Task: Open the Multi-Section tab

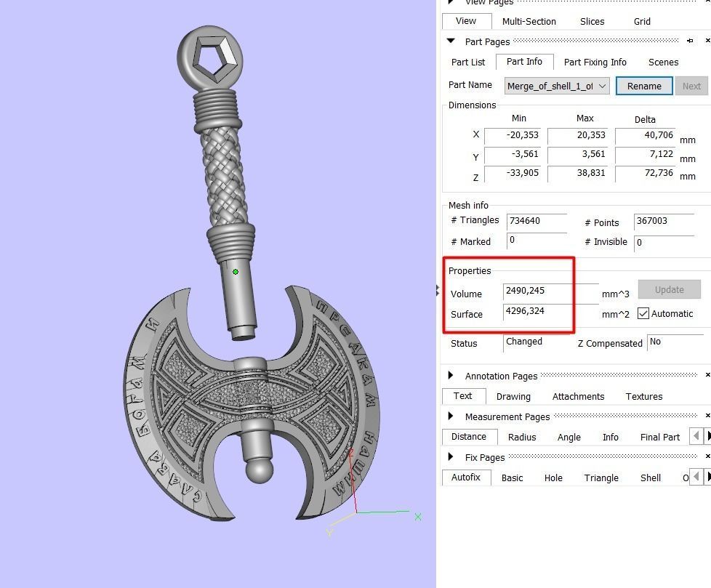Action: coord(529,21)
